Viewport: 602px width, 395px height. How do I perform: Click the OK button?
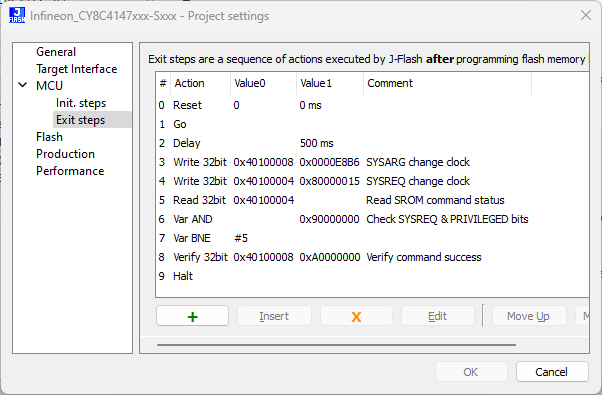click(471, 372)
